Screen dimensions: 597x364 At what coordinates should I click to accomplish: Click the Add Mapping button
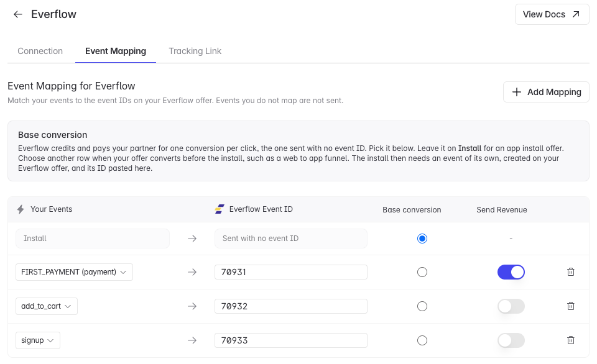(546, 92)
